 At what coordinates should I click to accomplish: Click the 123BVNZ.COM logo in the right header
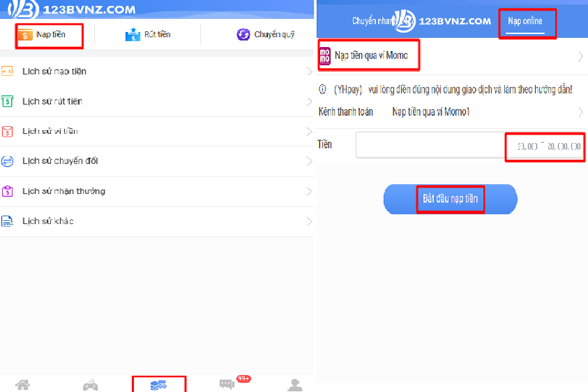coord(443,21)
